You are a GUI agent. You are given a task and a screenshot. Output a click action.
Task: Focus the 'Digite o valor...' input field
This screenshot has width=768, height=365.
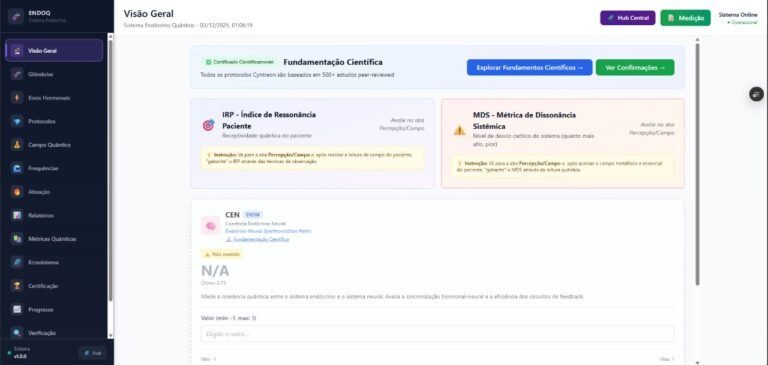click(x=437, y=334)
